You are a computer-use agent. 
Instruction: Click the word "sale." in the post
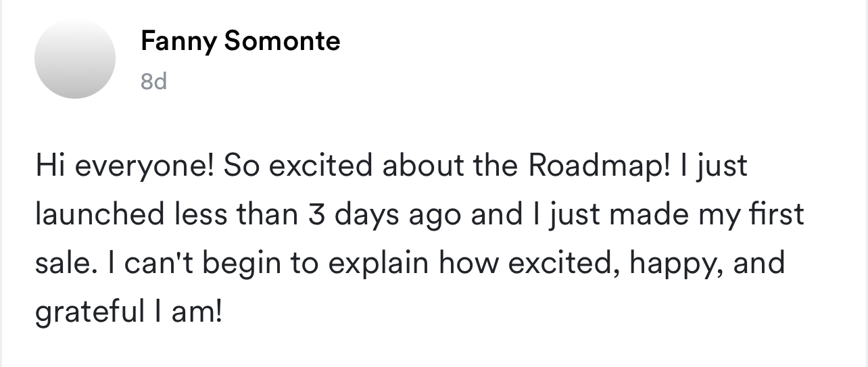click(x=62, y=262)
